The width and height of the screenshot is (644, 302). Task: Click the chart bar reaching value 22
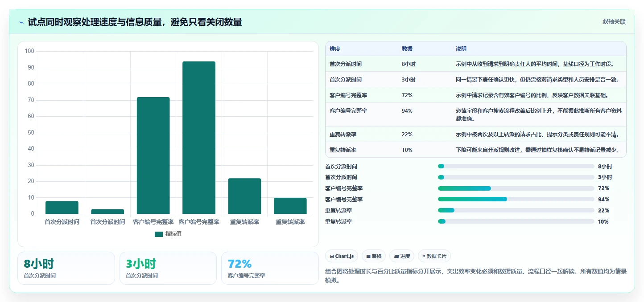click(x=244, y=196)
